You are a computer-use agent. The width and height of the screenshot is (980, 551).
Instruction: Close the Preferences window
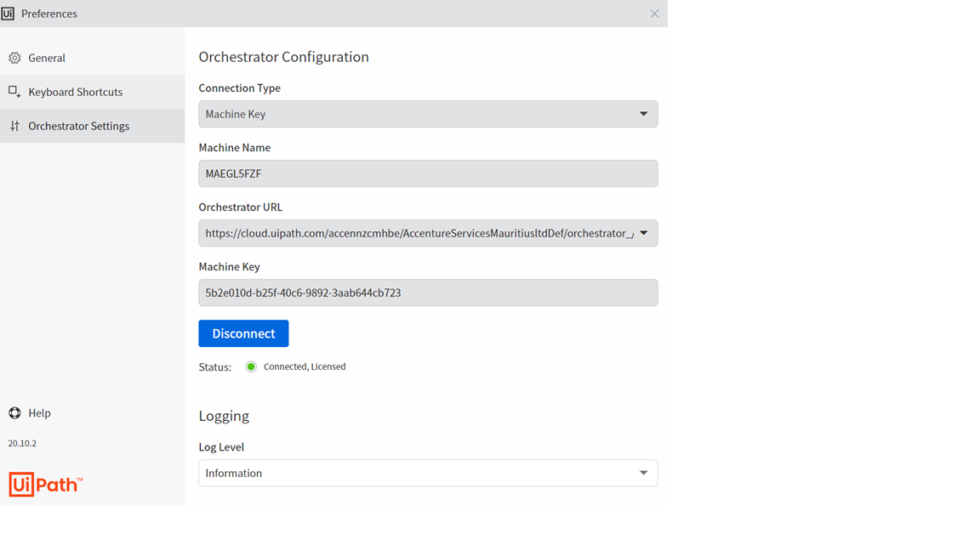(x=654, y=14)
